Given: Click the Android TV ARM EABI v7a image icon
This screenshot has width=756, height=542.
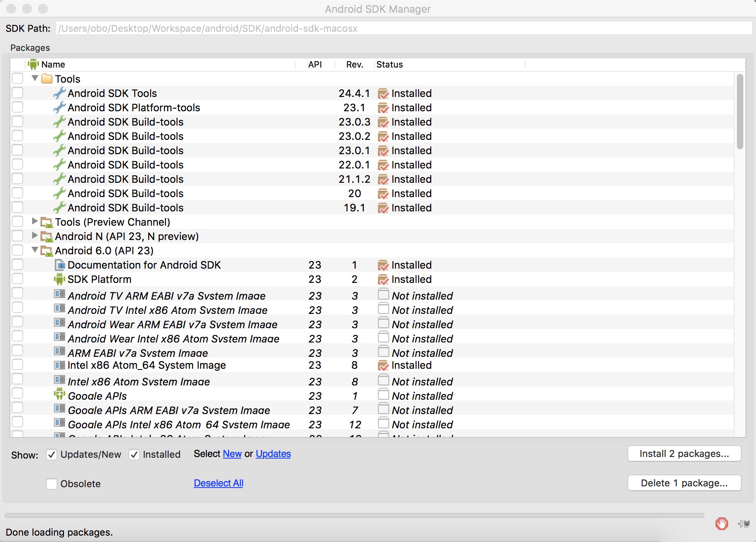Looking at the screenshot, I should pyautogui.click(x=60, y=294).
